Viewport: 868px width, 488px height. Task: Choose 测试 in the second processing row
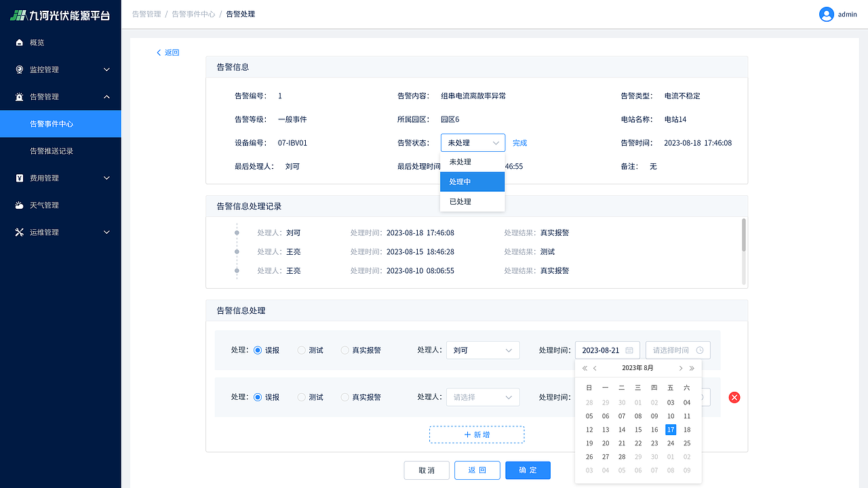coord(300,397)
